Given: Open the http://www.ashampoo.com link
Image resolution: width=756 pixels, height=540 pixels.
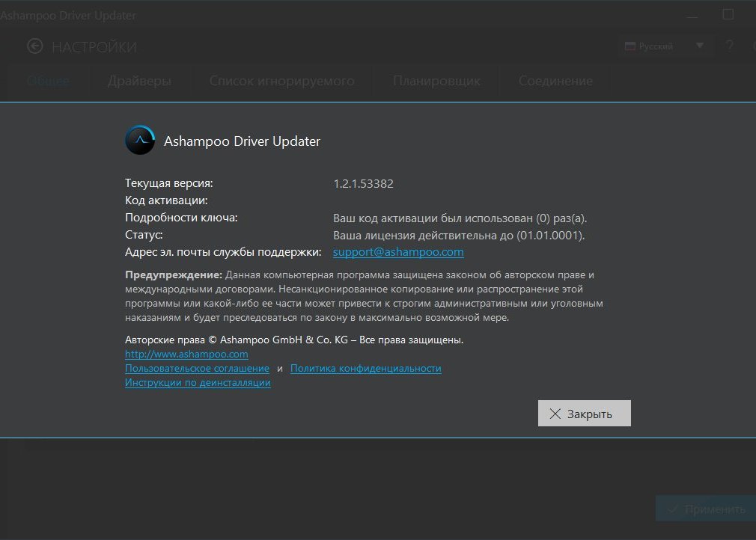Looking at the screenshot, I should 186,354.
